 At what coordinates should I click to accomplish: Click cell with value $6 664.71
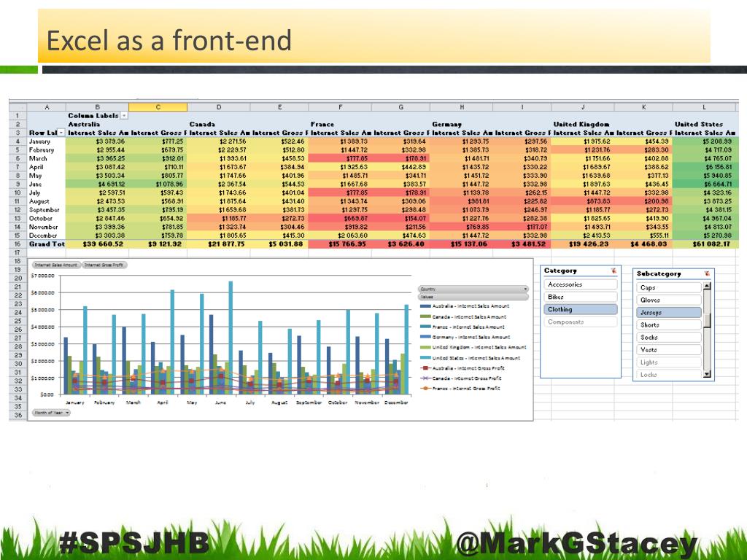pos(705,184)
